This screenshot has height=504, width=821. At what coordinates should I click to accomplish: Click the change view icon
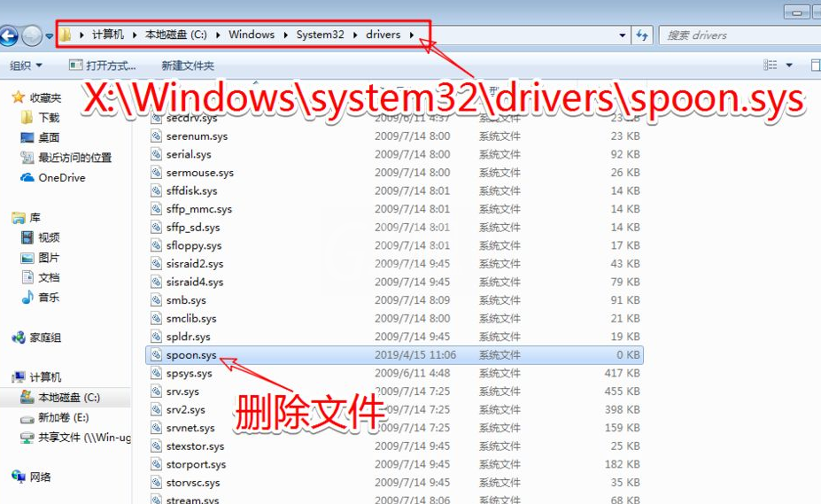(771, 65)
